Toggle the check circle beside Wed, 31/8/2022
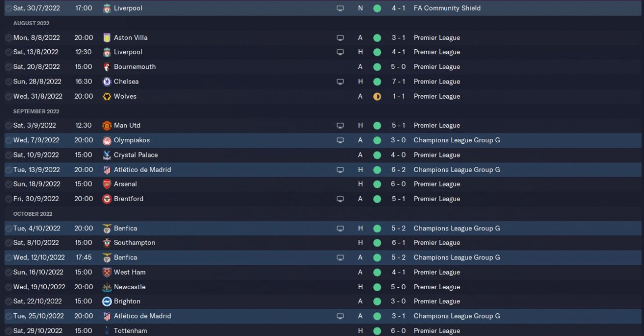Viewport: 644px width, 336px height. point(9,97)
